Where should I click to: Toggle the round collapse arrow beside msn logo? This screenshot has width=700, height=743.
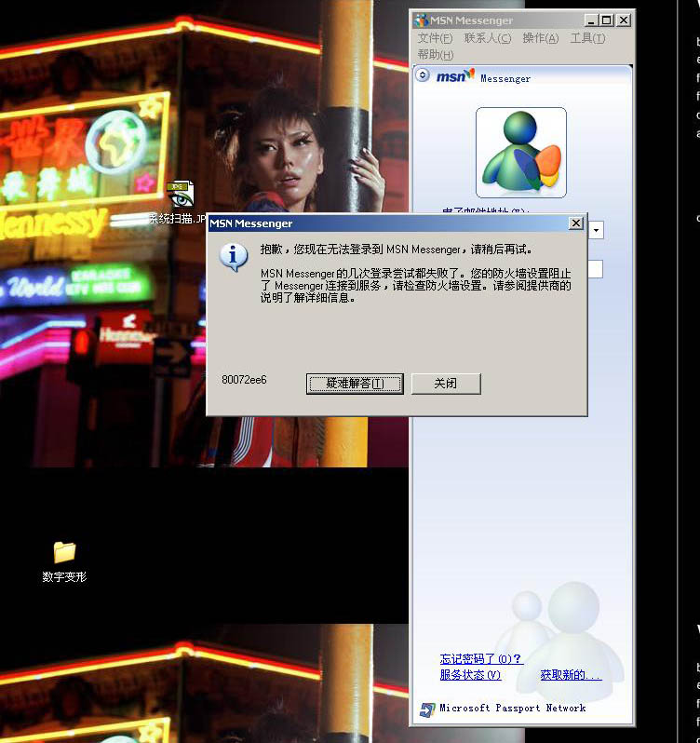tap(423, 75)
